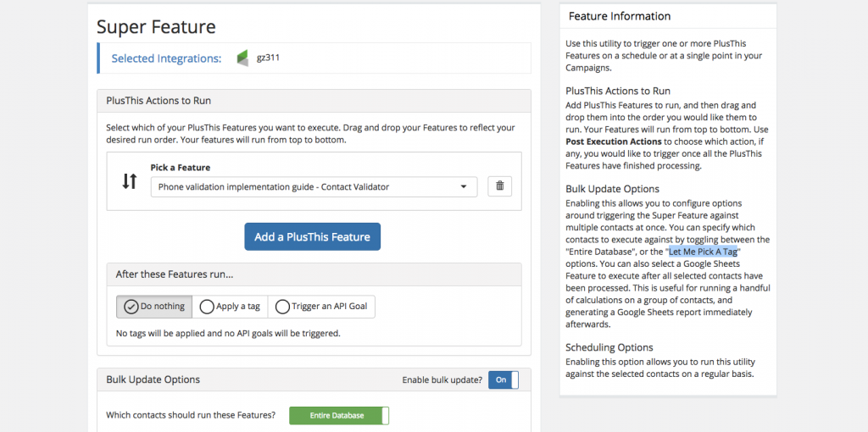Viewport: 868px width, 432px height.
Task: Open the Pick a Feature dropdown
Action: (x=314, y=187)
